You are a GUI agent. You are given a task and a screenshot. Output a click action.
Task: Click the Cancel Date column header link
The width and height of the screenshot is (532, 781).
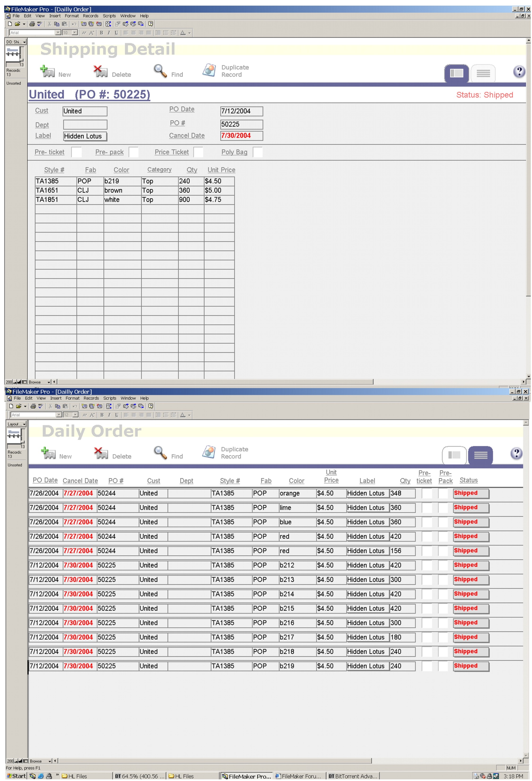80,481
